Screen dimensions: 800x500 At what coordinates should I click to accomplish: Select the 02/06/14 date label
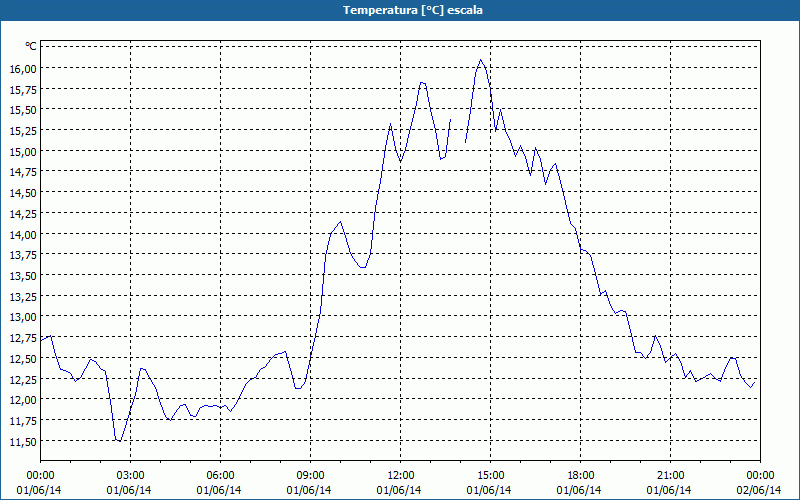coord(759,490)
